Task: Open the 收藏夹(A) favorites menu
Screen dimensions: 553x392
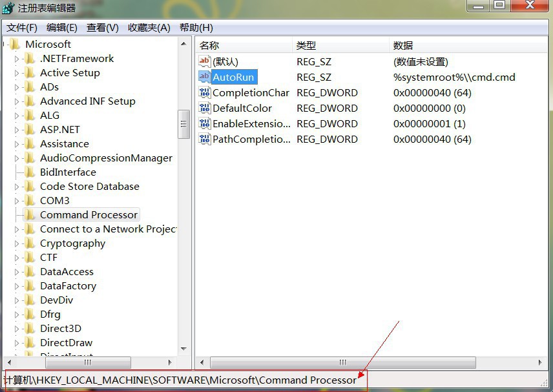Action: point(149,28)
